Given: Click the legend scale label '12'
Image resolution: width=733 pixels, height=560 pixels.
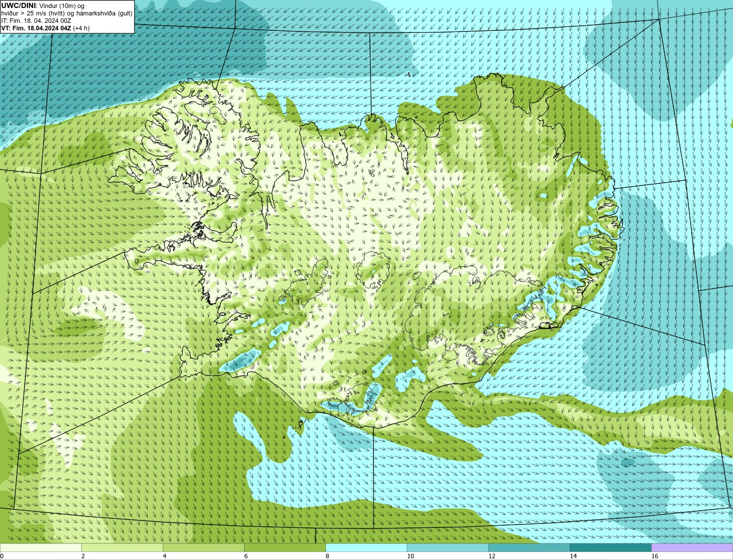Looking at the screenshot, I should click(492, 556).
